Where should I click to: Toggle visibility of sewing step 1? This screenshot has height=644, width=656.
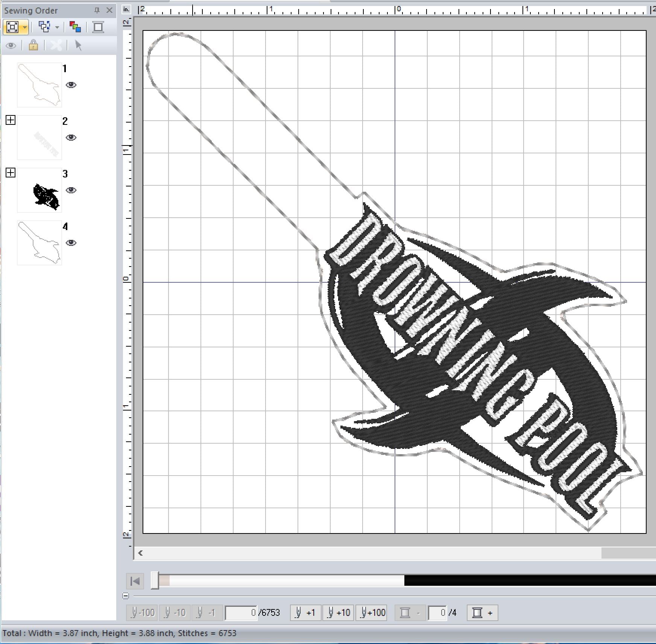(x=71, y=85)
